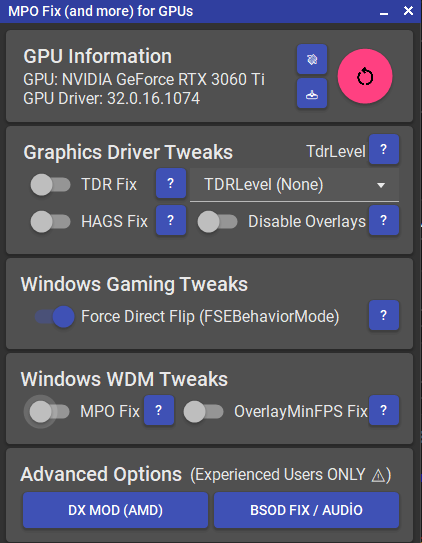Turn off Force Direct Flip toggle
This screenshot has height=543, width=422.
tap(54, 317)
